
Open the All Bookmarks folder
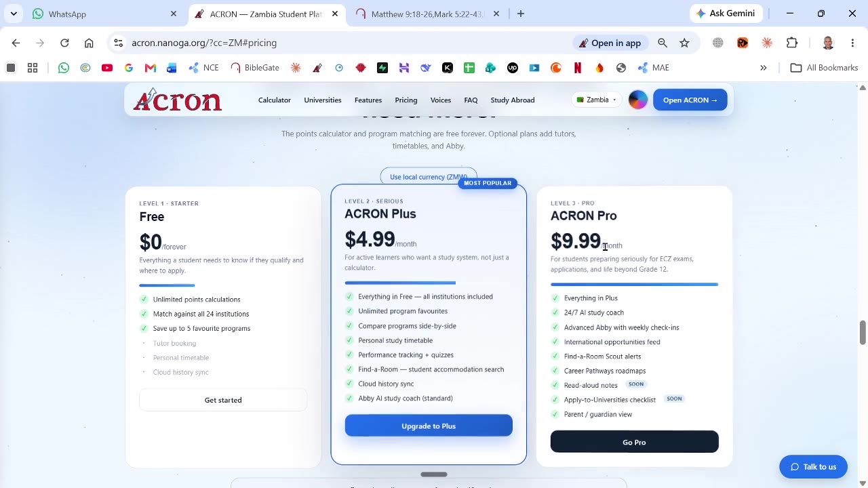tap(825, 68)
